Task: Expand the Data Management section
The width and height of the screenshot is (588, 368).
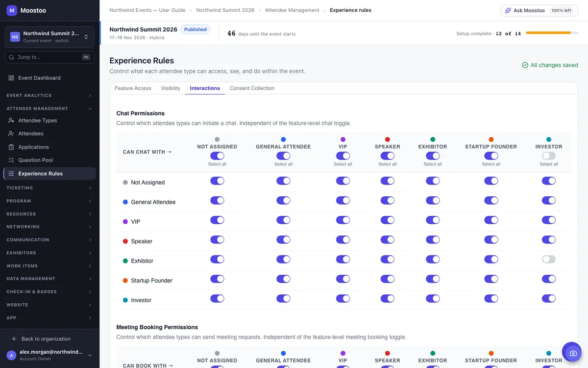Action: pyautogui.click(x=49, y=279)
